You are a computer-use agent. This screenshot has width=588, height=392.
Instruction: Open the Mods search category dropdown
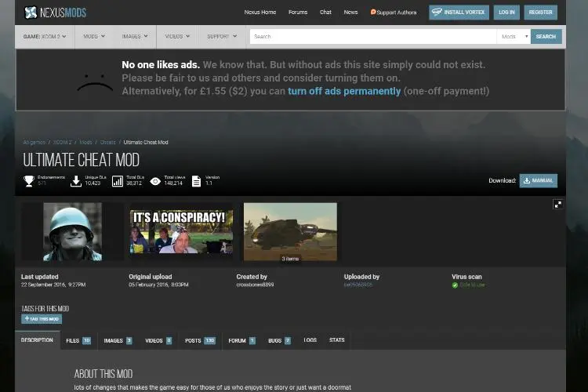coord(514,36)
